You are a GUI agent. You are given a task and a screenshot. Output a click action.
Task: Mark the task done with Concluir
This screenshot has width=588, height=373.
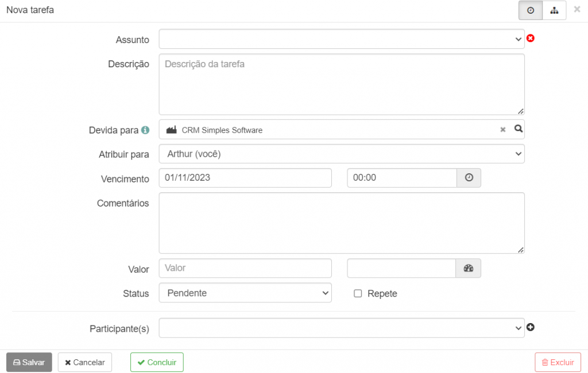click(157, 362)
